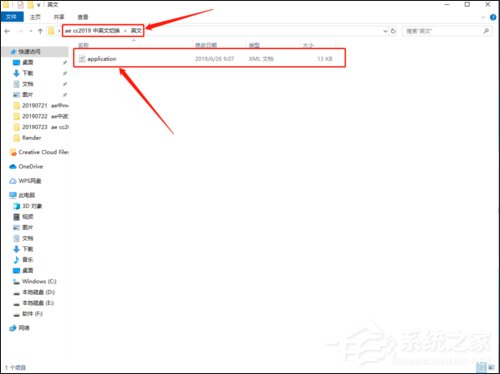
Task: Open the recent locations dropdown arrow
Action: [x=31, y=31]
